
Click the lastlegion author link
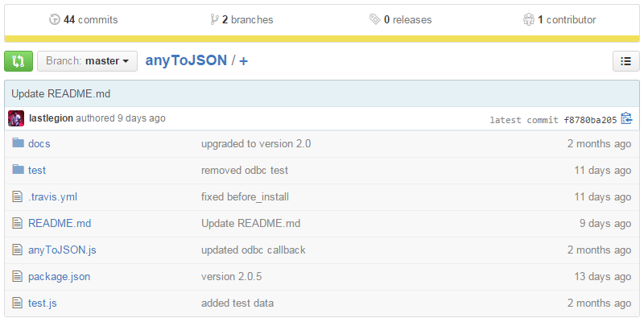(x=51, y=118)
